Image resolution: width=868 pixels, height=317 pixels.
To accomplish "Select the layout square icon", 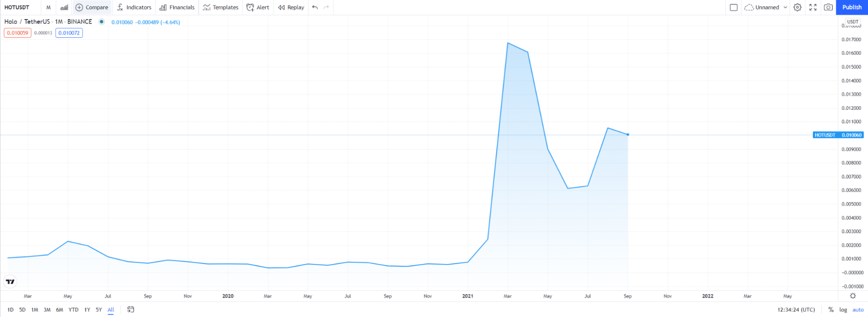I will tap(734, 7).
